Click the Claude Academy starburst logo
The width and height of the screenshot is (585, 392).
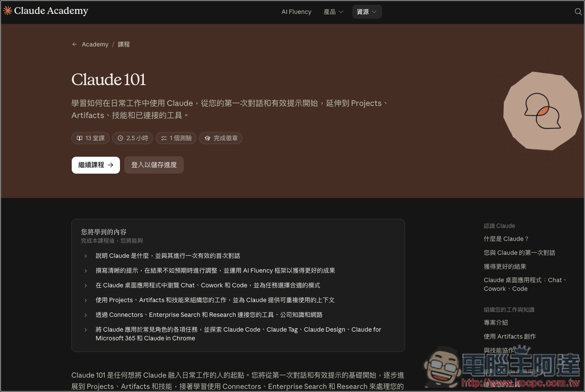click(7, 11)
